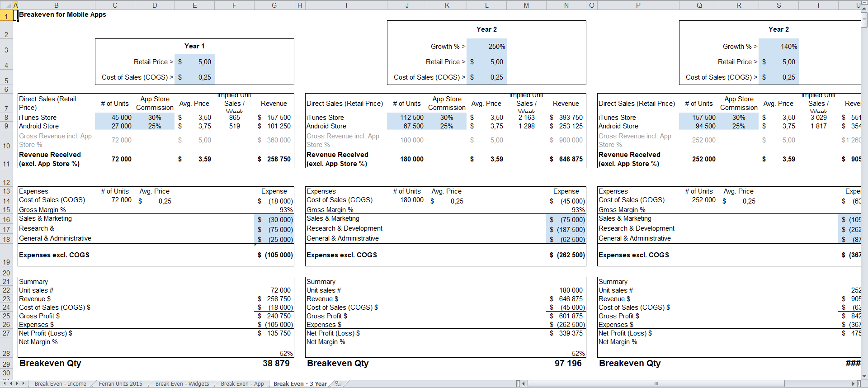868x388 pixels.
Task: Click the Breakeven Qty value 38 879
Action: 274,364
